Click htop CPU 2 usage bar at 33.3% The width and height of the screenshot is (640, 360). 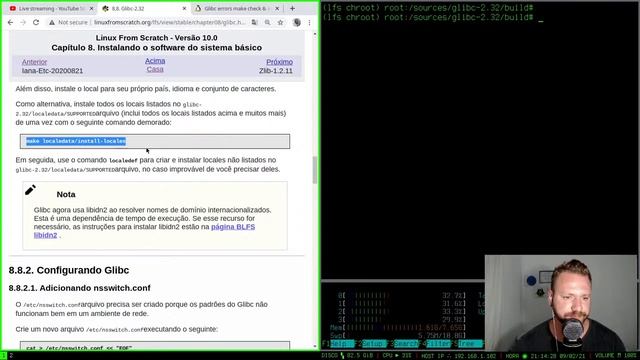pyautogui.click(x=402, y=311)
